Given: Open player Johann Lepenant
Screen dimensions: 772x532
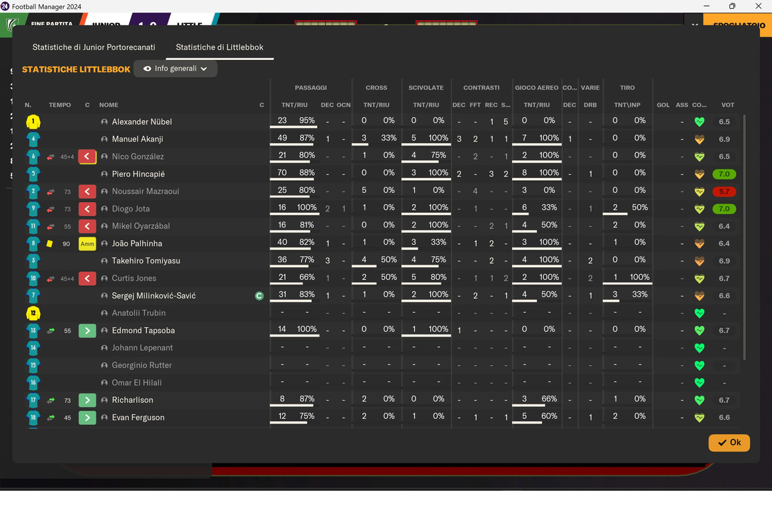Looking at the screenshot, I should pos(142,348).
